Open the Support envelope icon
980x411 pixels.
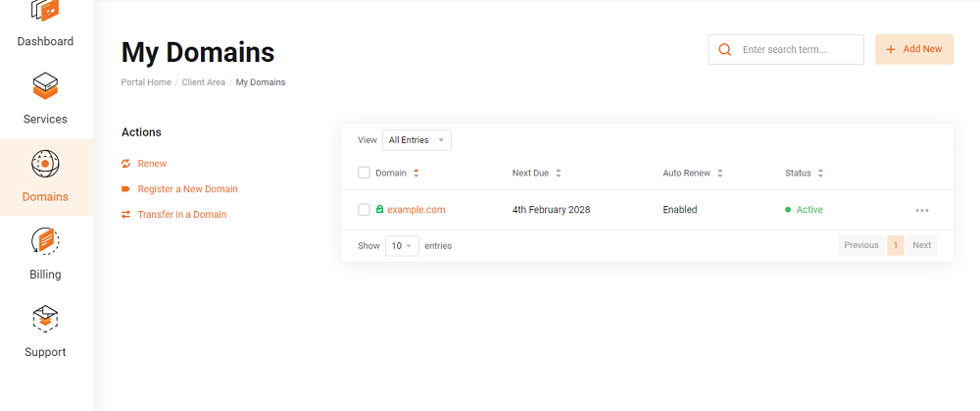(45, 319)
